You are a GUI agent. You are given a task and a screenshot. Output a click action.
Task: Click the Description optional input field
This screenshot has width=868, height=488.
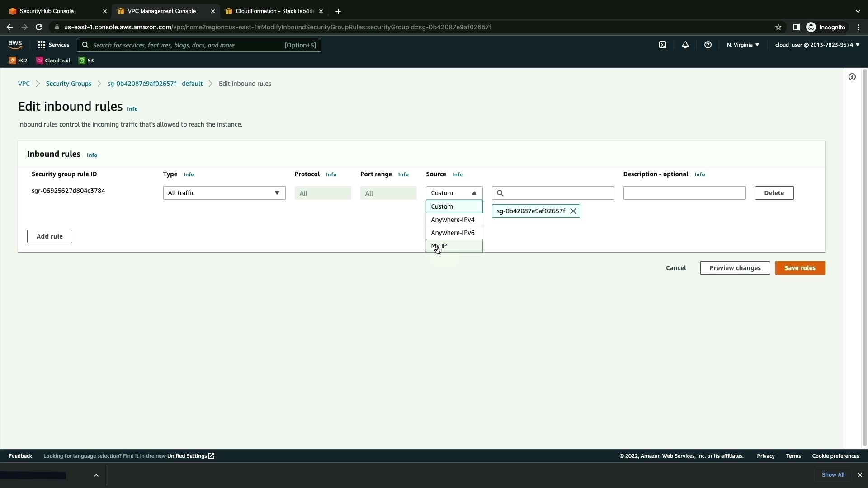coord(684,193)
